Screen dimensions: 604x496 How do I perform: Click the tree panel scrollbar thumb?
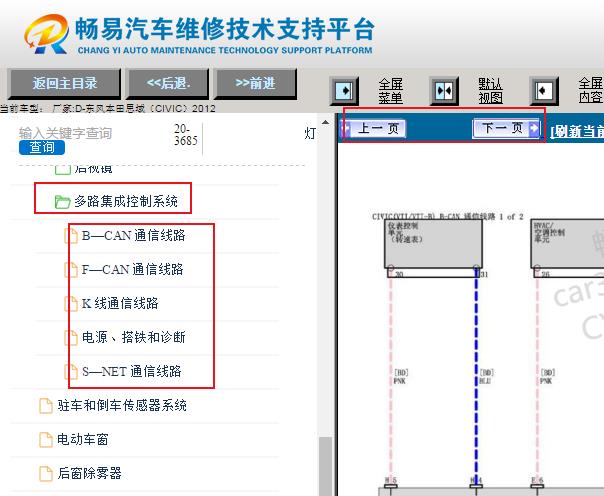click(x=325, y=466)
